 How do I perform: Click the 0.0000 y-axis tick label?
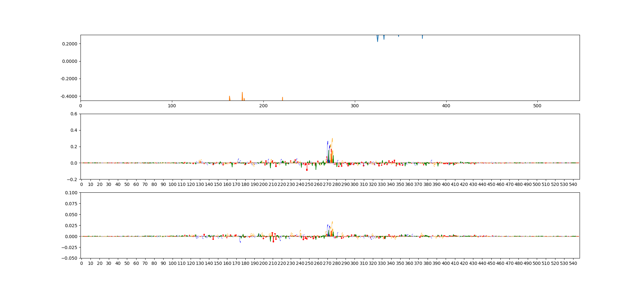pyautogui.click(x=70, y=61)
